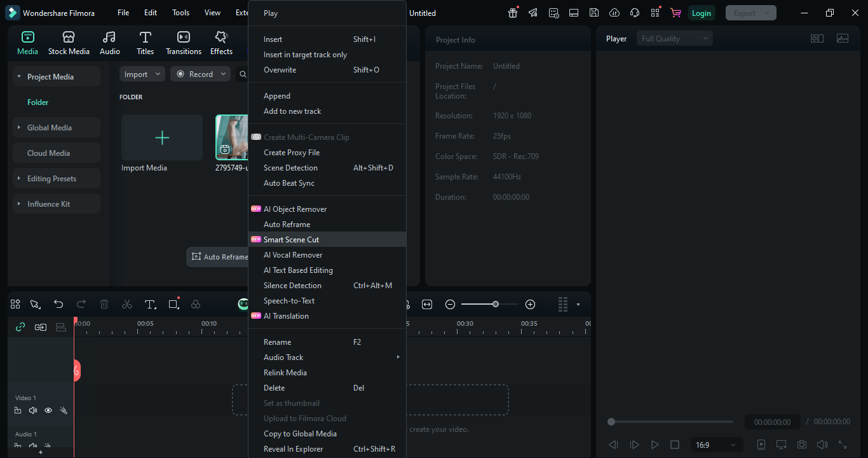Click the player current timecode field
The height and width of the screenshot is (458, 868).
[x=772, y=422]
